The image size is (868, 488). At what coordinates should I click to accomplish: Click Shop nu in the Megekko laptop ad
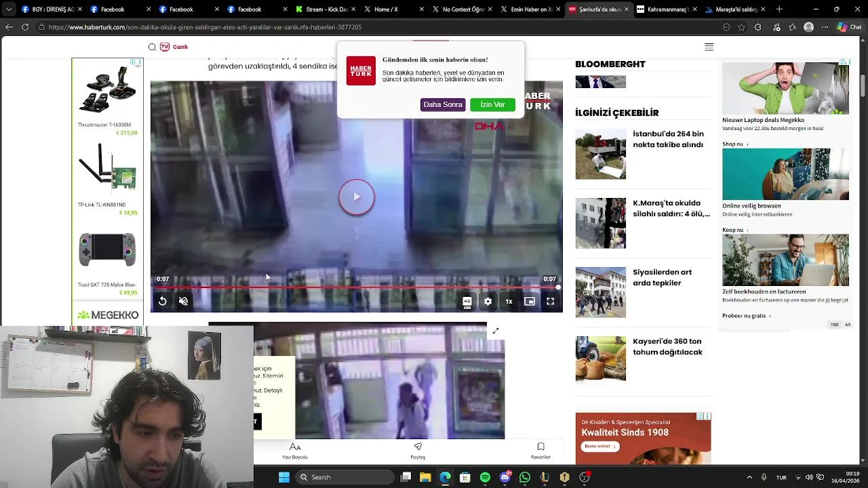(735, 144)
